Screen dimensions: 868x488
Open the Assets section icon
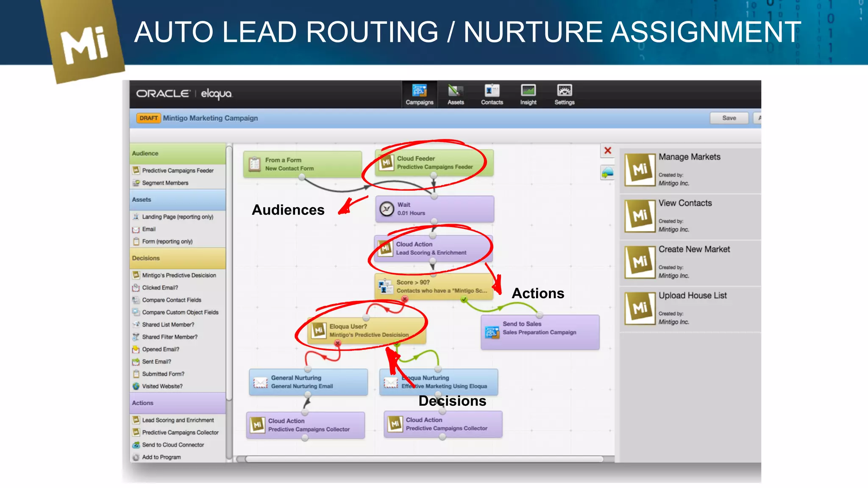click(x=456, y=90)
